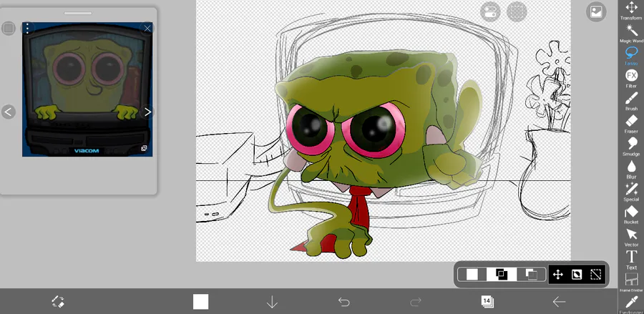Tap the reference window top drag handle
This screenshot has height=314, width=644.
78,13
